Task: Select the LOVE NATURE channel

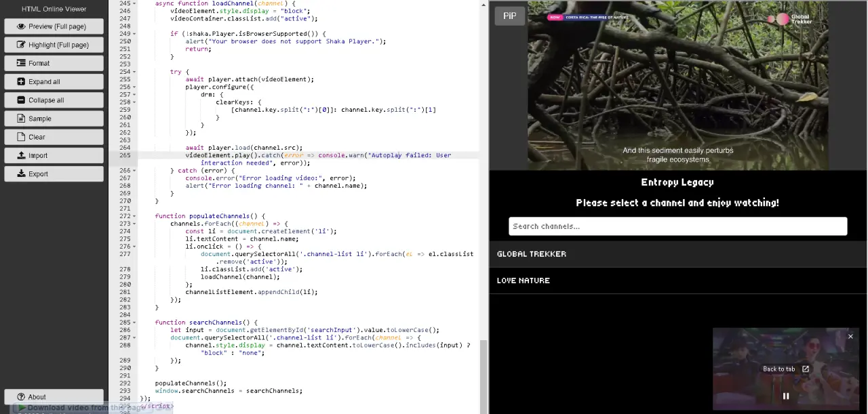Action: pos(678,281)
